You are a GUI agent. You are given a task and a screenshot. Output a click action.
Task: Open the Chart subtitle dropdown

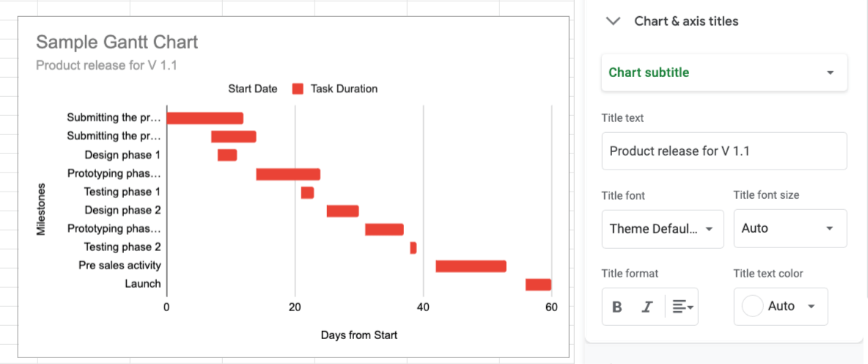(724, 73)
